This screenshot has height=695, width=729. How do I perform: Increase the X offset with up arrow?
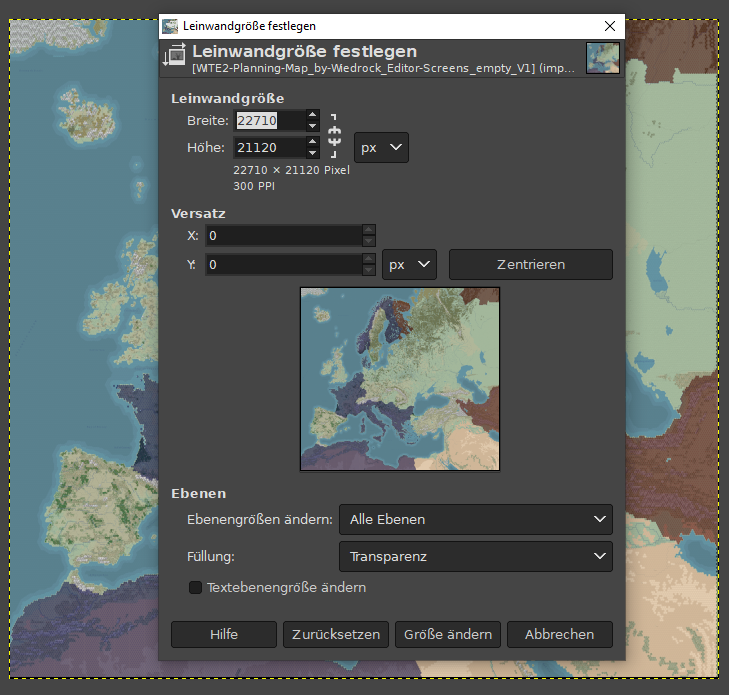pyautogui.click(x=369, y=230)
